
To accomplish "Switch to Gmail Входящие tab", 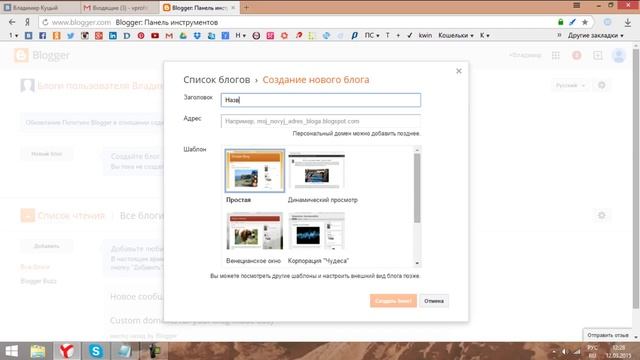I will click(120, 8).
